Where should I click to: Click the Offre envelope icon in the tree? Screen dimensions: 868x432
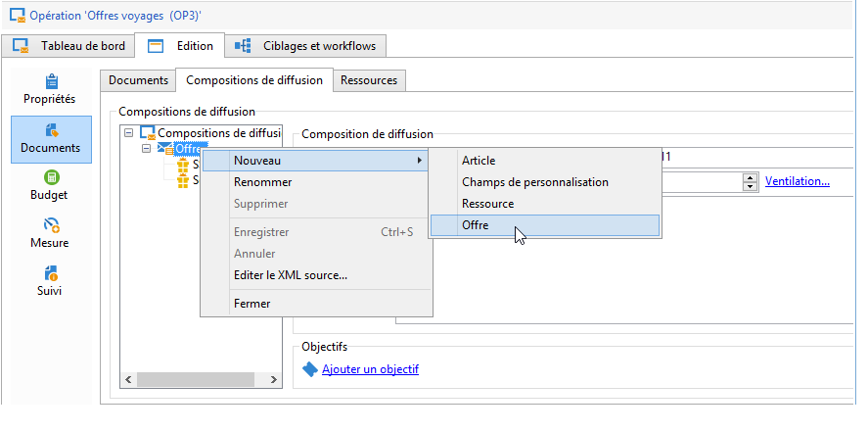165,149
